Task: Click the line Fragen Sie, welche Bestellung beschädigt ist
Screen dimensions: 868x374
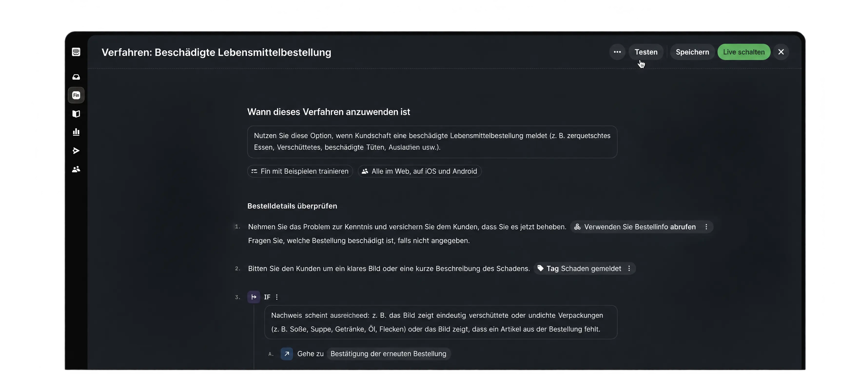Action: [x=359, y=241]
